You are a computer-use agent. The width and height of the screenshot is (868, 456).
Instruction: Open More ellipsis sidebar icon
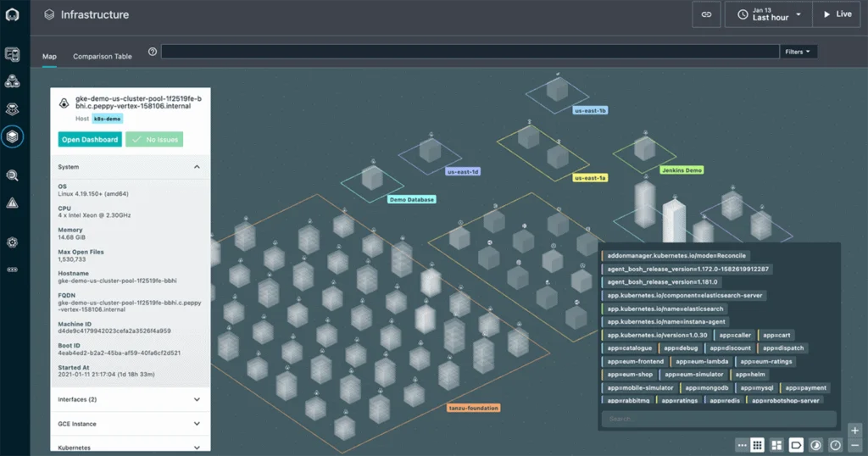12,270
